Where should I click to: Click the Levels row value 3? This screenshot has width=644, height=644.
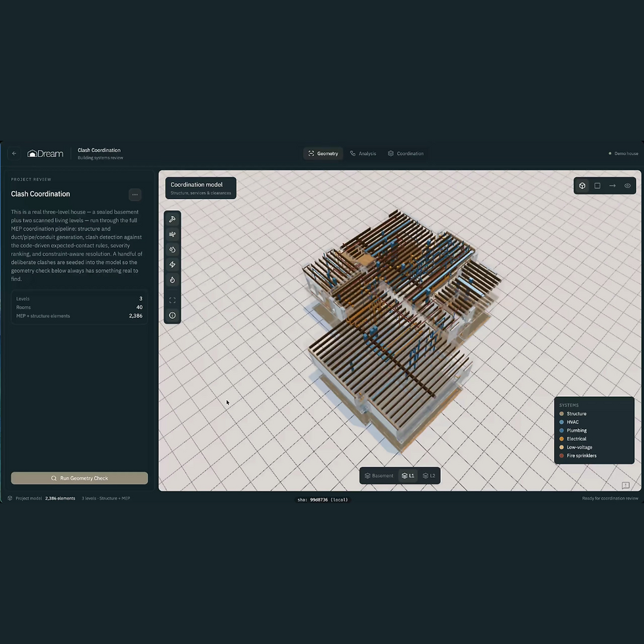coord(141,298)
